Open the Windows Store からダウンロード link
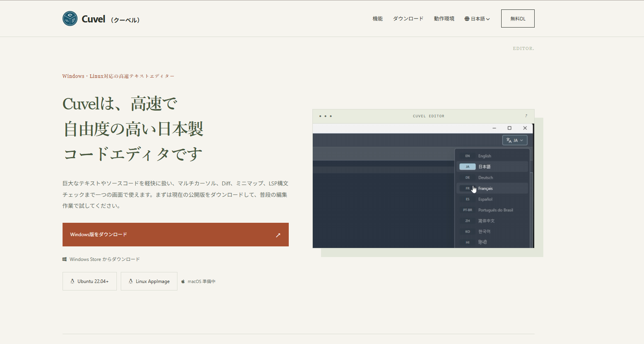 point(101,259)
